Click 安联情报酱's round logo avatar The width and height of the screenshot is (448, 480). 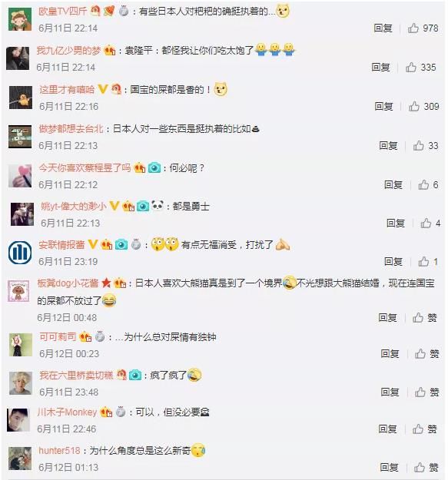(20, 253)
